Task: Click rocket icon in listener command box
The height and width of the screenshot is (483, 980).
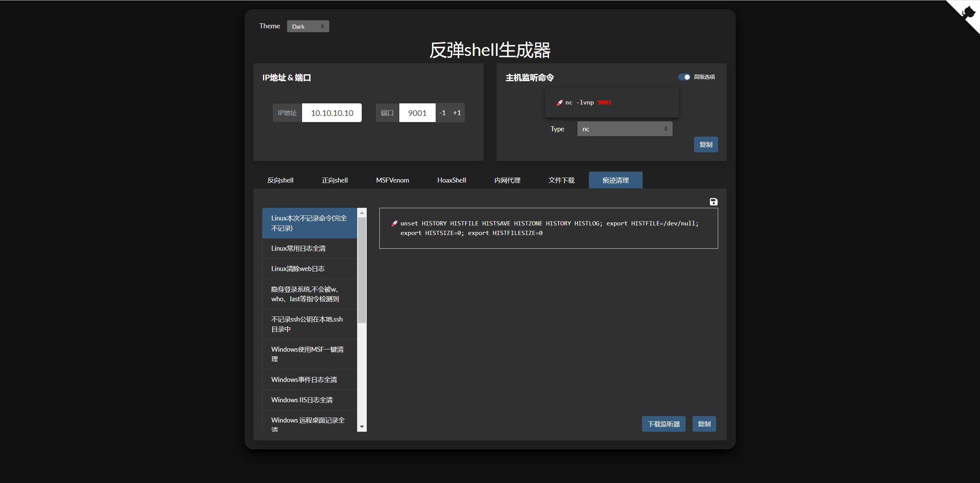Action: [x=559, y=103]
